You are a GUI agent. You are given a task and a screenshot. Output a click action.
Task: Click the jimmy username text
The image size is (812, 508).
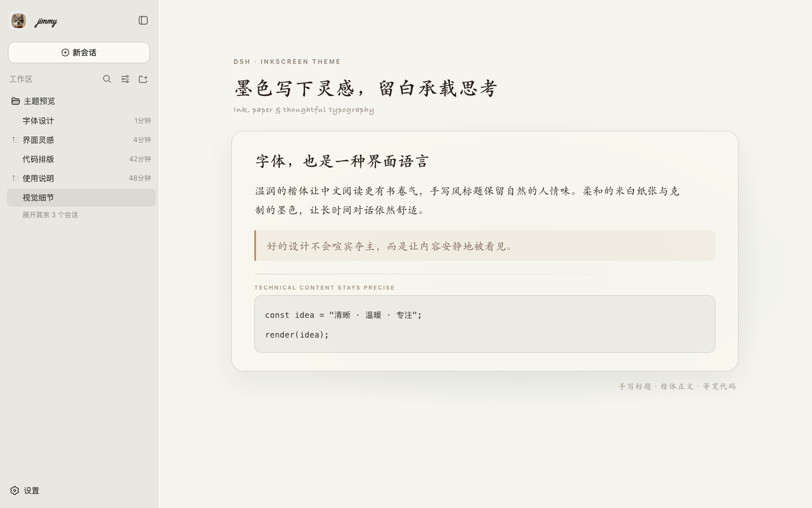point(46,21)
